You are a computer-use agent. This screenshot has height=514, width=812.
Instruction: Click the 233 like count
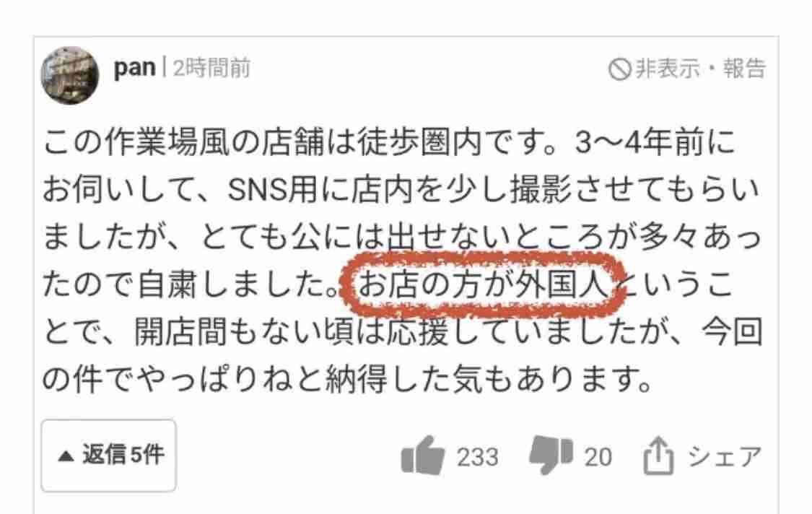click(477, 457)
